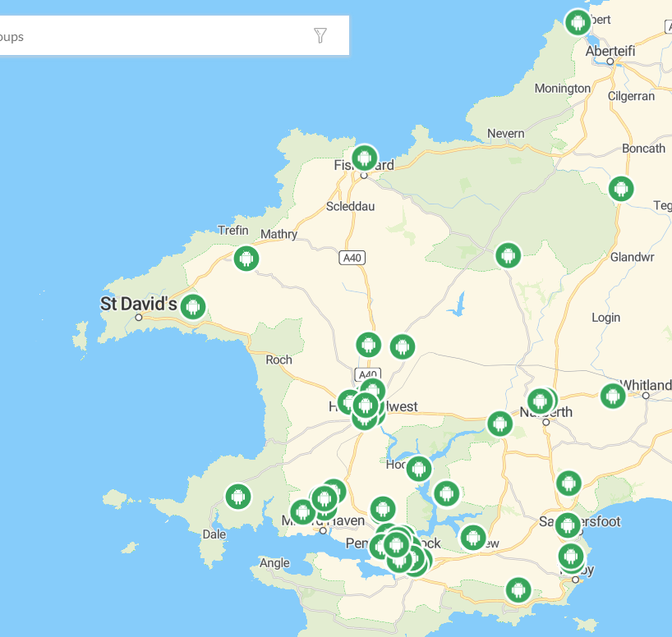Click Trefin place label

[232, 231]
